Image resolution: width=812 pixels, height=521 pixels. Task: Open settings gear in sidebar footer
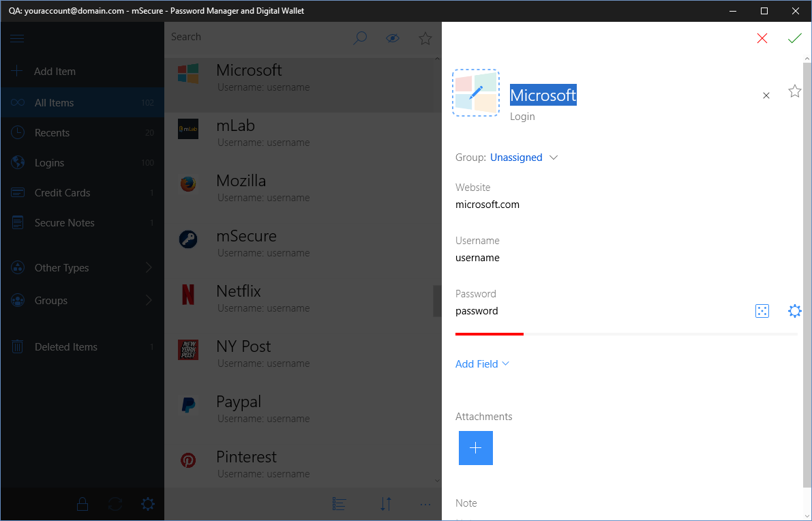pyautogui.click(x=147, y=504)
